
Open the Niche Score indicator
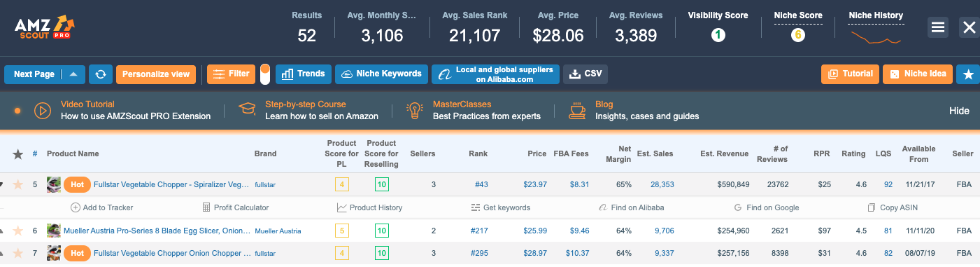[798, 35]
